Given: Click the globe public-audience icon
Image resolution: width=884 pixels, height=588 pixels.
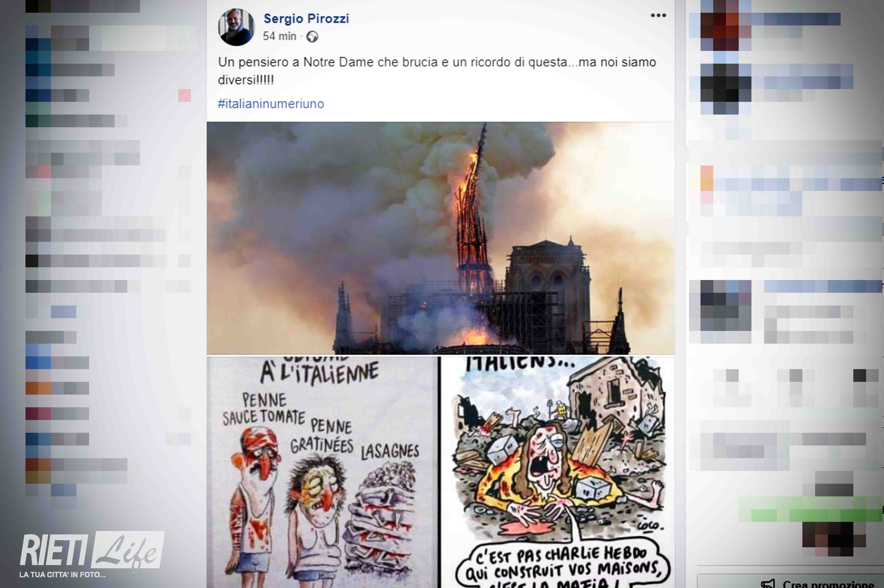Looking at the screenshot, I should pyautogui.click(x=312, y=37).
